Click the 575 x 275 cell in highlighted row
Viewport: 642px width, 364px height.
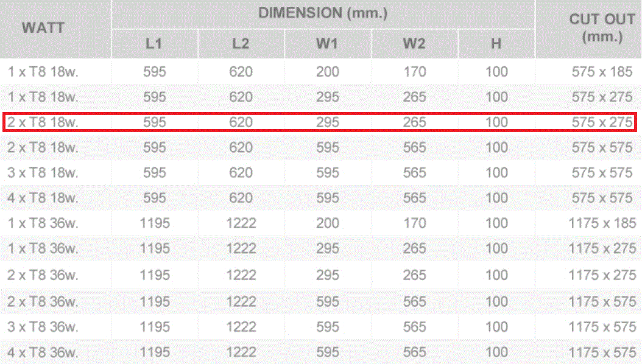602,122
